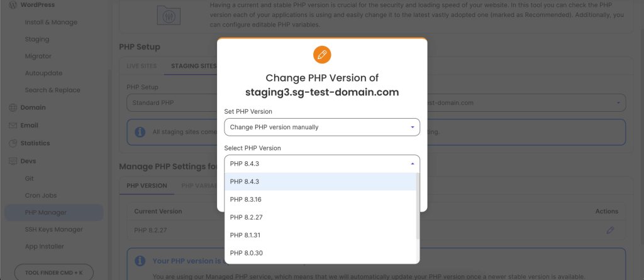Open PHP Manager in sidebar
Viewport: 644px width, 280px height.
[x=54, y=212]
